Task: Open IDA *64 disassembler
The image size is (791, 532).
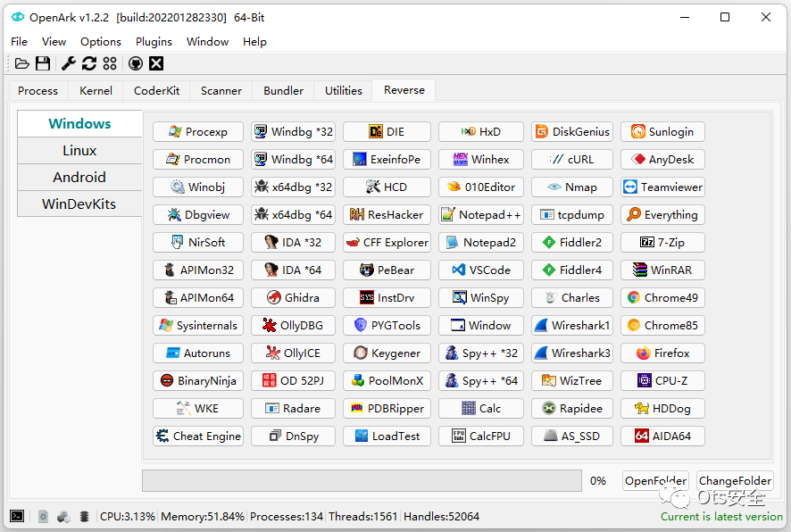Action: [293, 270]
